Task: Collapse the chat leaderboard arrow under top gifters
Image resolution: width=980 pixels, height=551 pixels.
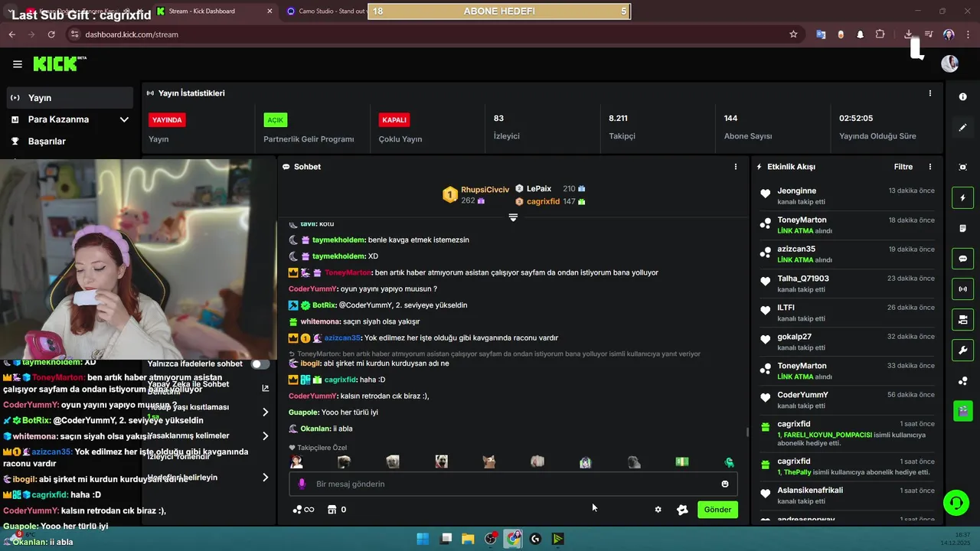Action: coord(513,217)
